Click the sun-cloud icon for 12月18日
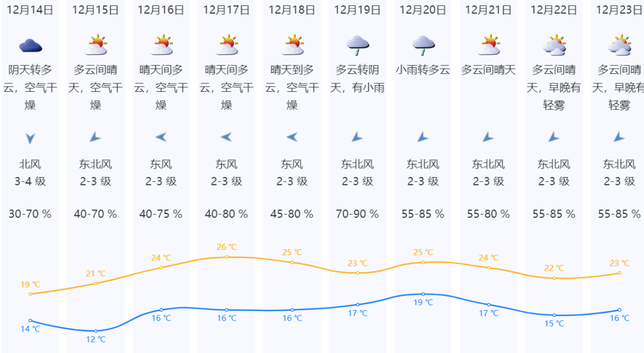The height and width of the screenshot is (353, 644). [292, 45]
